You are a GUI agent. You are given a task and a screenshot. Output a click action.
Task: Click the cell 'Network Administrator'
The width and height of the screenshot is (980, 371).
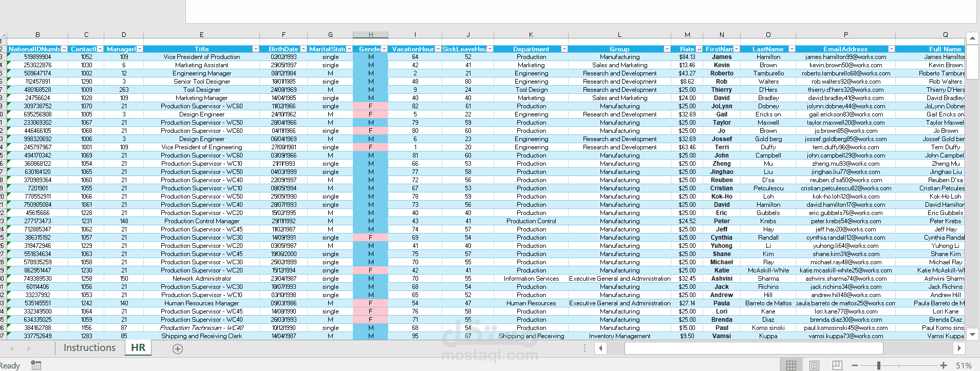click(202, 279)
